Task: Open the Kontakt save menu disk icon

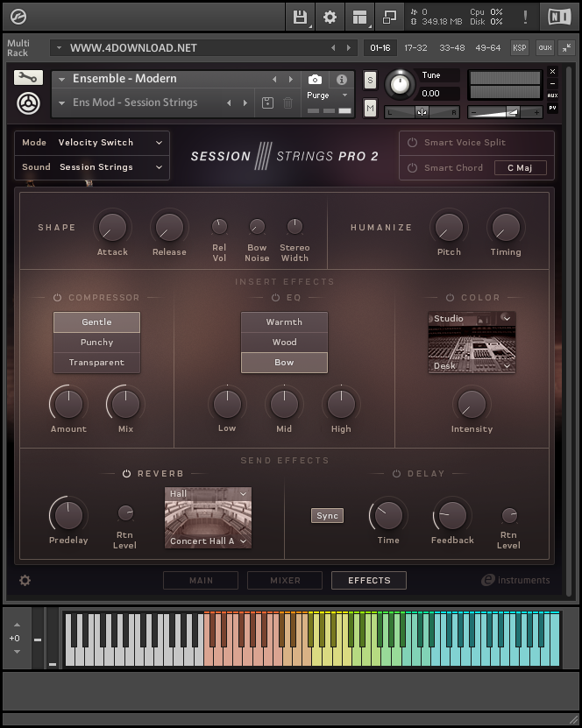Action: click(300, 18)
